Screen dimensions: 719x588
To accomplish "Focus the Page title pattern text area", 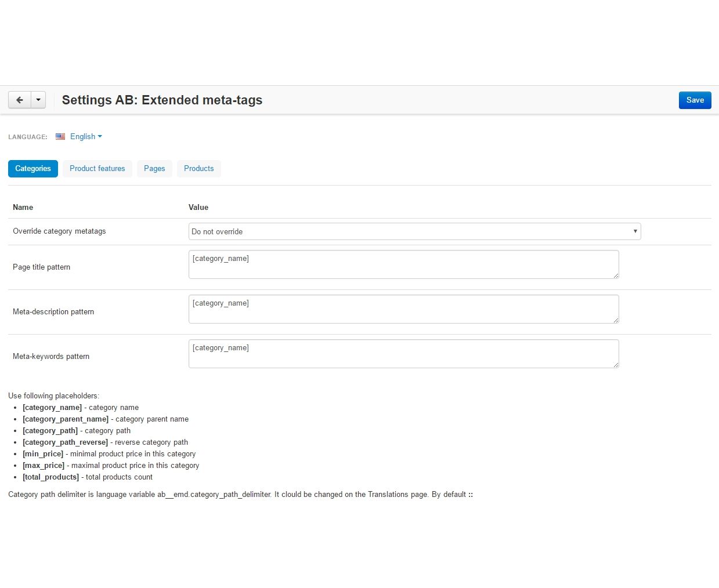I will click(403, 264).
